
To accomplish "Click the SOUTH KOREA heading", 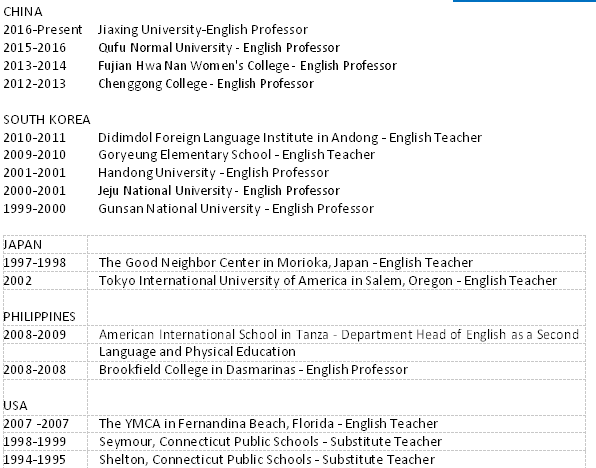I will [x=47, y=120].
